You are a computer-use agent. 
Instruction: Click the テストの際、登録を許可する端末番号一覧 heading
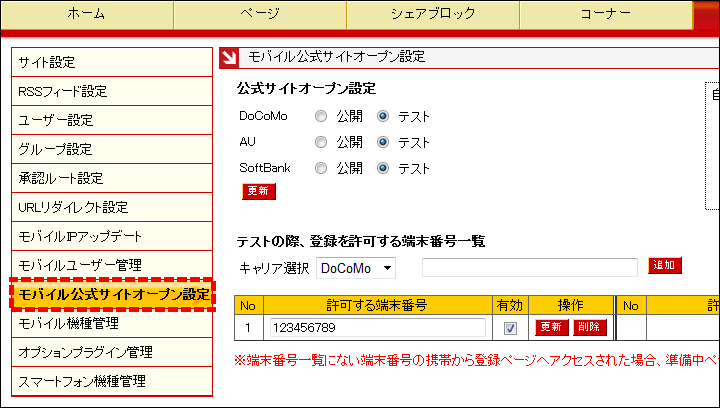[x=361, y=241]
